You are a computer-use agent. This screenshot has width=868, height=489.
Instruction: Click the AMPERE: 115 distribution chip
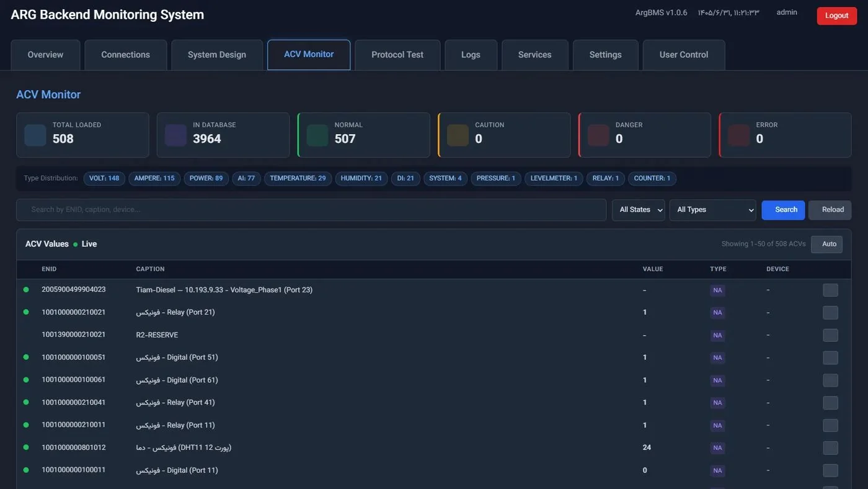pos(154,179)
